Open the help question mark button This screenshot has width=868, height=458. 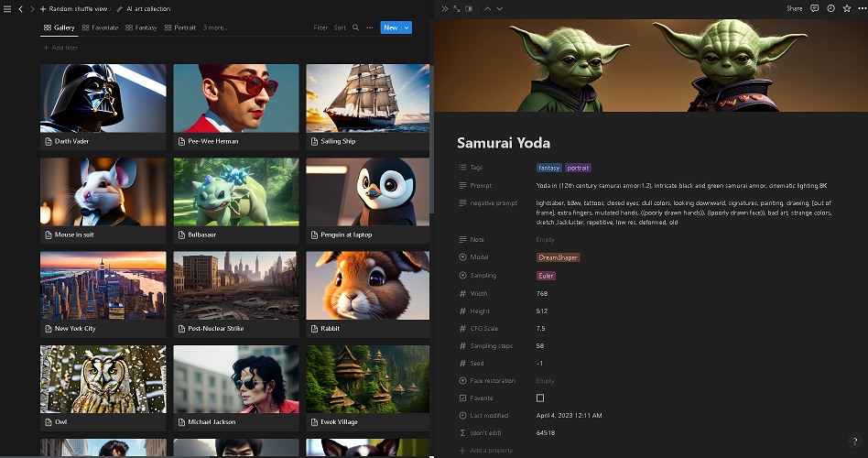(x=855, y=442)
